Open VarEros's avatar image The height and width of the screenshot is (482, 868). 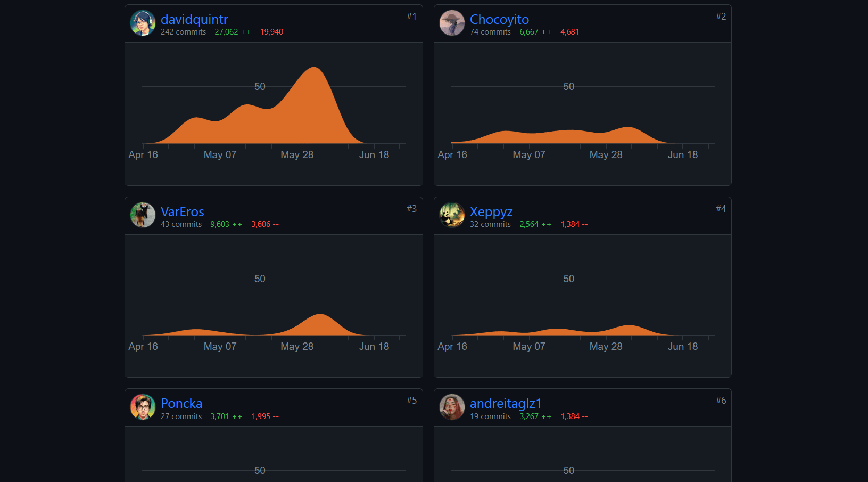pyautogui.click(x=143, y=215)
